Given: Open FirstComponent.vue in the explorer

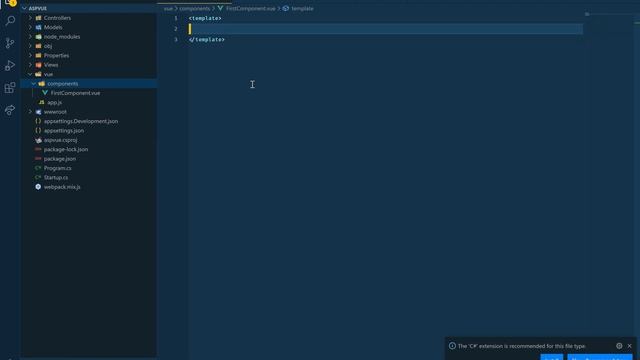Looking at the screenshot, I should [x=75, y=93].
